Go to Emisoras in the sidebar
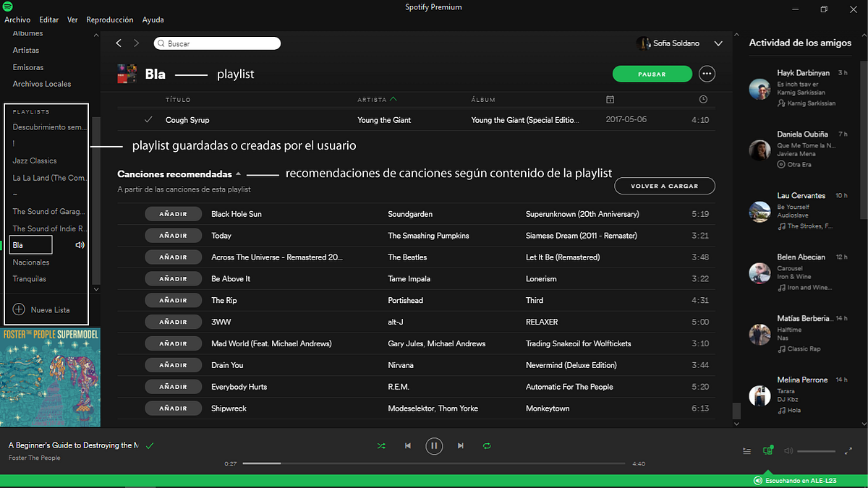 click(x=27, y=67)
